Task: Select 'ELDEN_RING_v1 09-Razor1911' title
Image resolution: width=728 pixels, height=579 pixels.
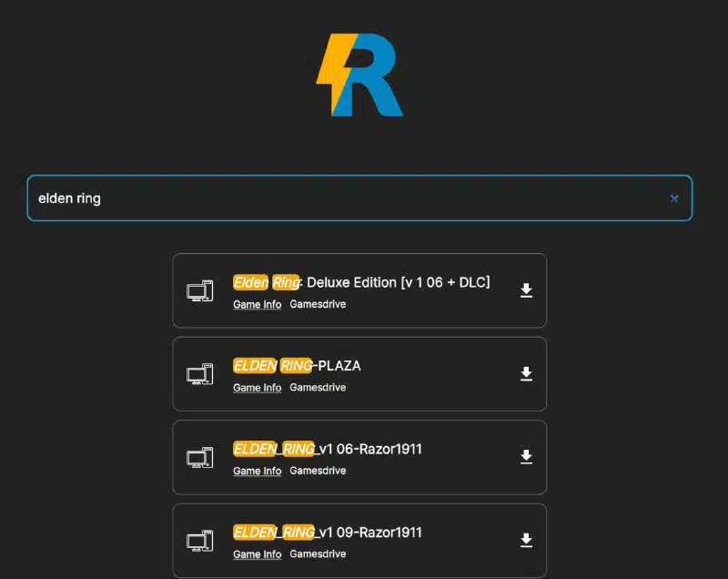Action: coord(328,532)
